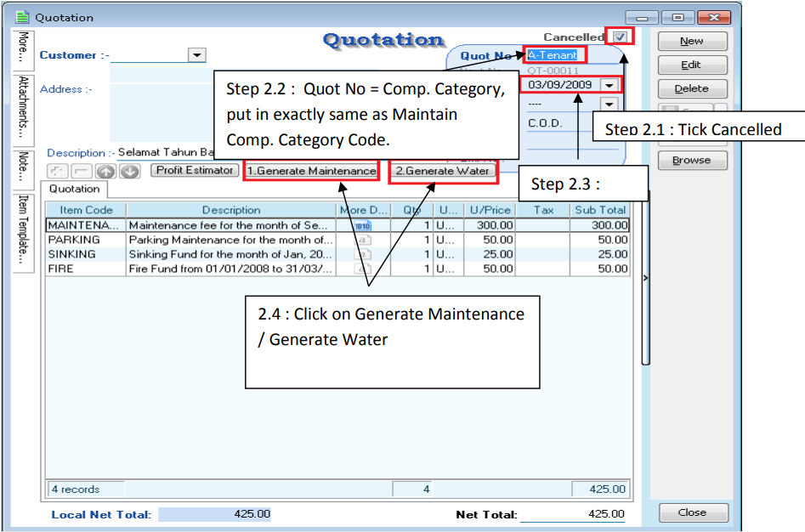The height and width of the screenshot is (532, 805).
Task: Open the Attachments side tab
Action: pyautogui.click(x=24, y=108)
